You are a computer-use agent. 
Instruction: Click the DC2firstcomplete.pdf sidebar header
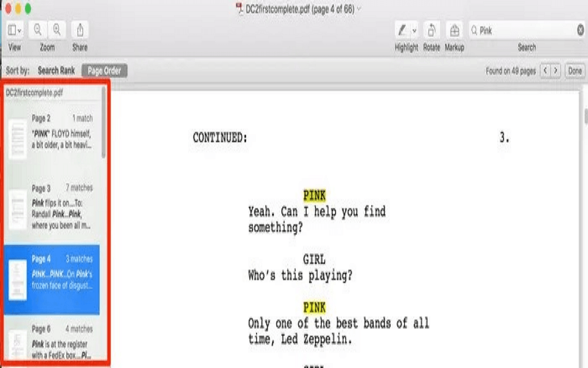click(34, 93)
